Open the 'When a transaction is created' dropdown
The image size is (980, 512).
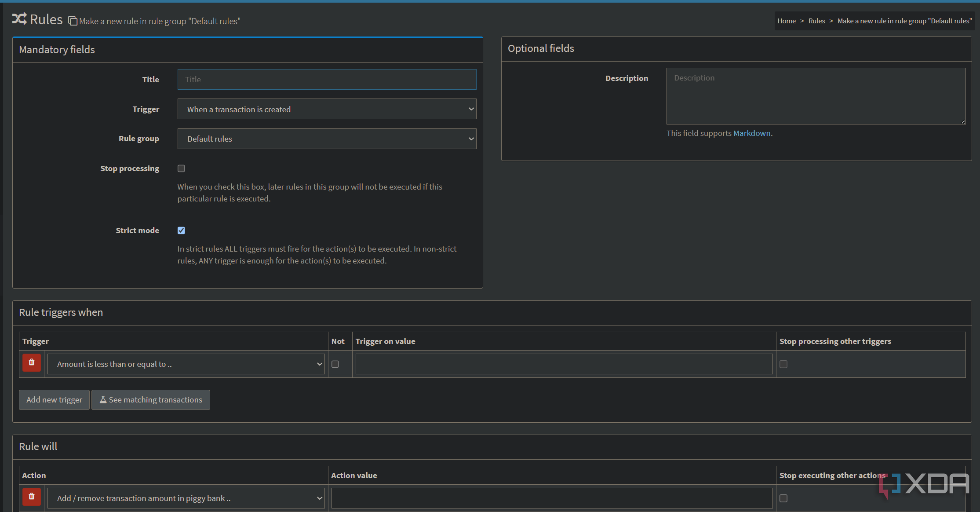[327, 109]
